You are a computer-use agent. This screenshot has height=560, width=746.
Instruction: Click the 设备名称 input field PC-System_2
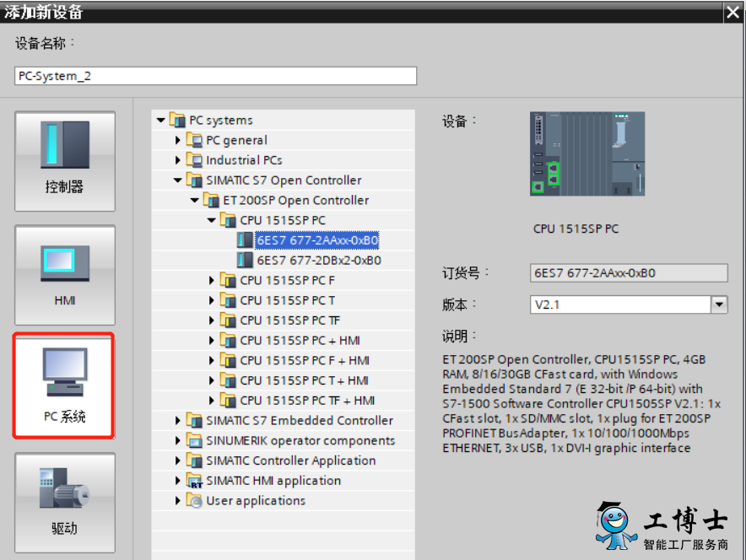point(215,76)
